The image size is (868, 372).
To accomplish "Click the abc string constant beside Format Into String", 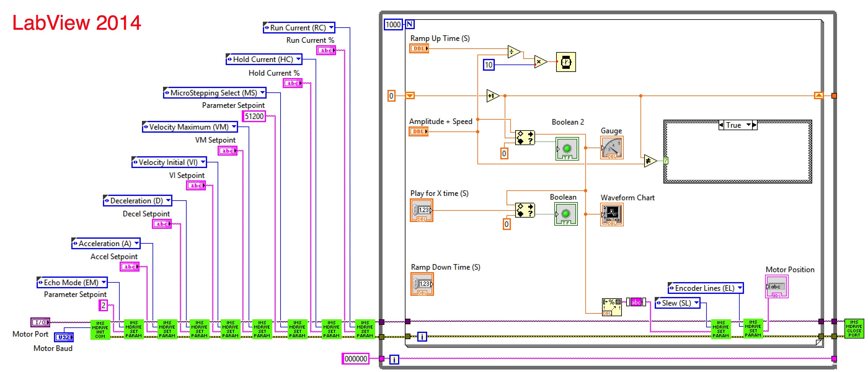I will coord(635,302).
